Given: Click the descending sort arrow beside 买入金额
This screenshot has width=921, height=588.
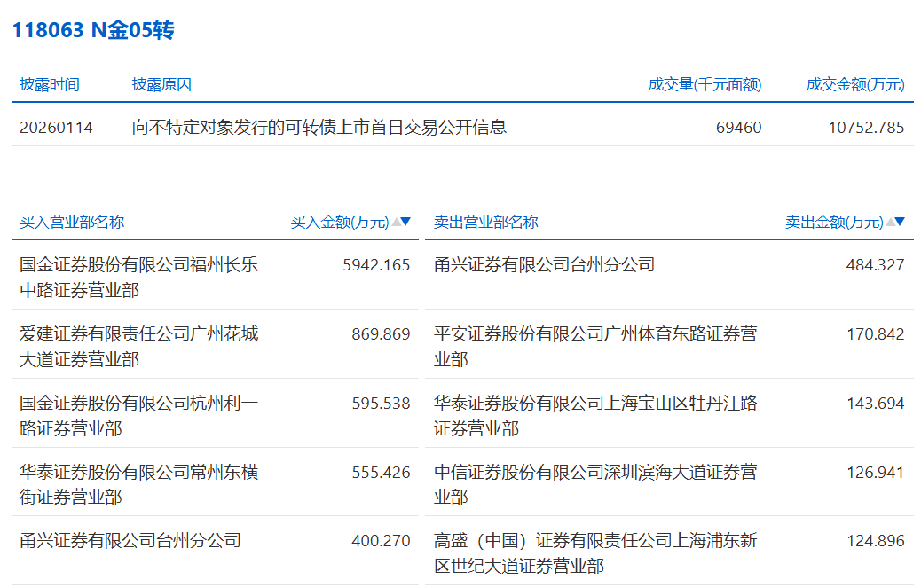Looking at the screenshot, I should coord(406,222).
